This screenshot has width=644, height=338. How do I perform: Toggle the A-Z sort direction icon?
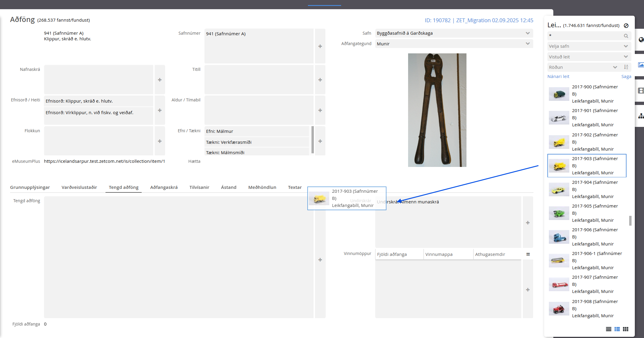(626, 67)
